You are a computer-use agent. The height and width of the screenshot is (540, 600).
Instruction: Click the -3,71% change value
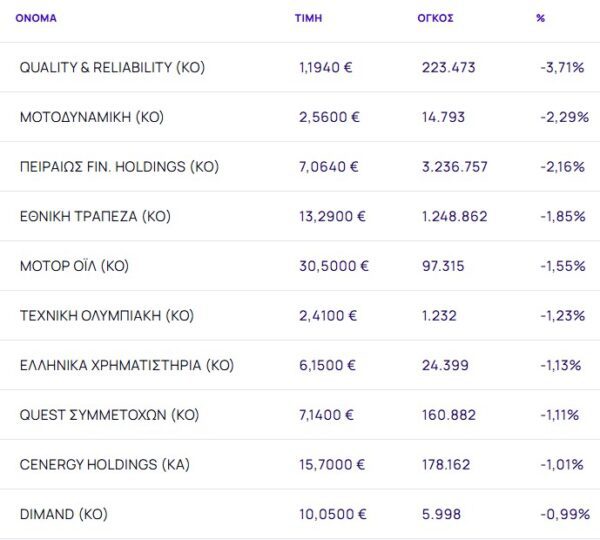click(562, 67)
